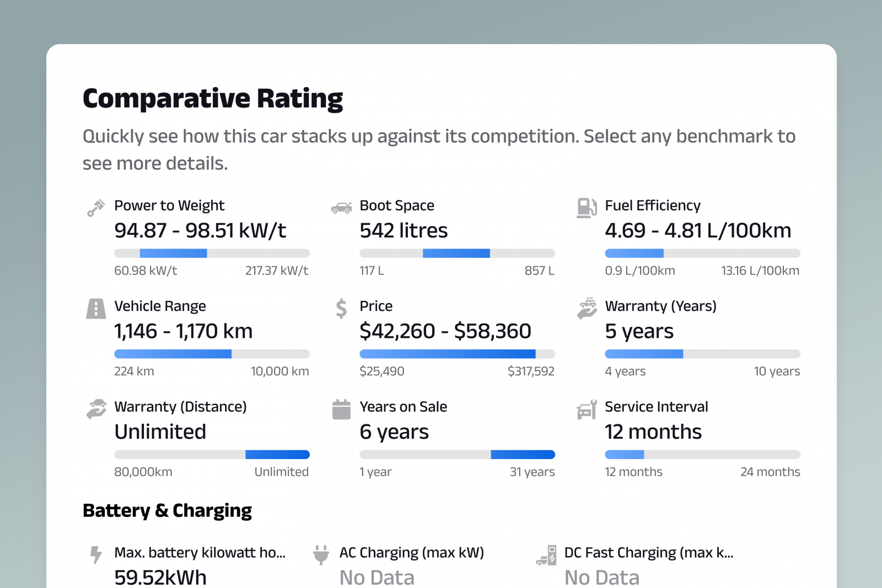Select the plug icon next to AC Charging

[x=322, y=555]
